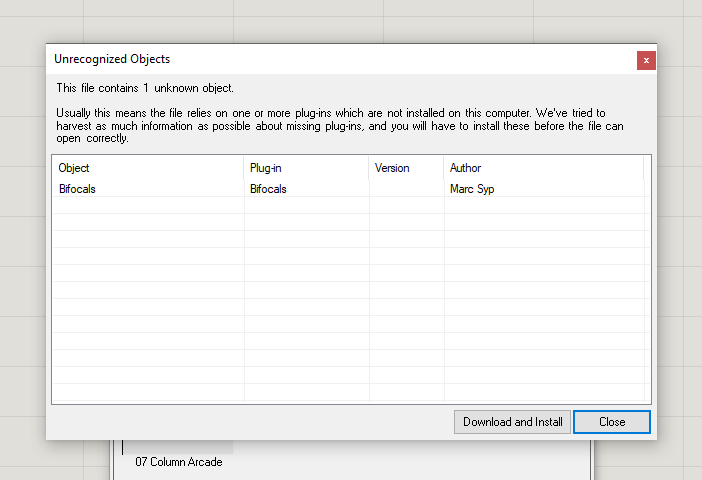Click Bifocals in the Plug-in column
Image resolution: width=702 pixels, height=480 pixels.
coord(268,189)
